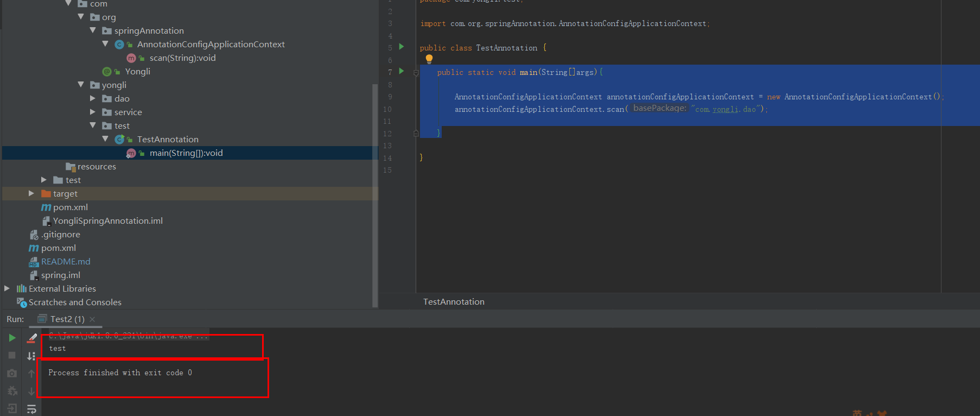Expand External Libraries node
This screenshot has height=416, width=980.
click(7, 288)
